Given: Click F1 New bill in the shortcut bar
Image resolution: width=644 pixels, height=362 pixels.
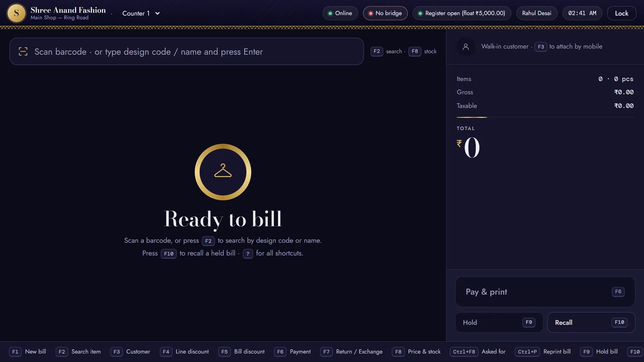Looking at the screenshot, I should click(28, 352).
